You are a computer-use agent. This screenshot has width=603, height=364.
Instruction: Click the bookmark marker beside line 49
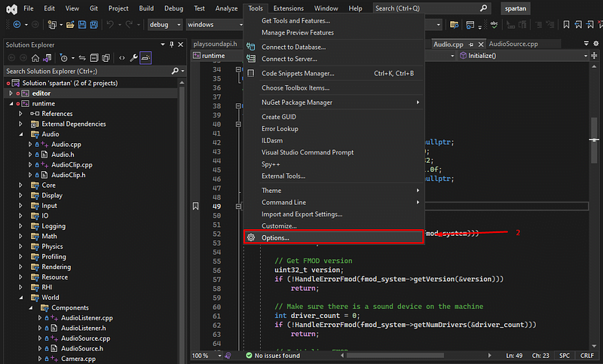click(196, 206)
